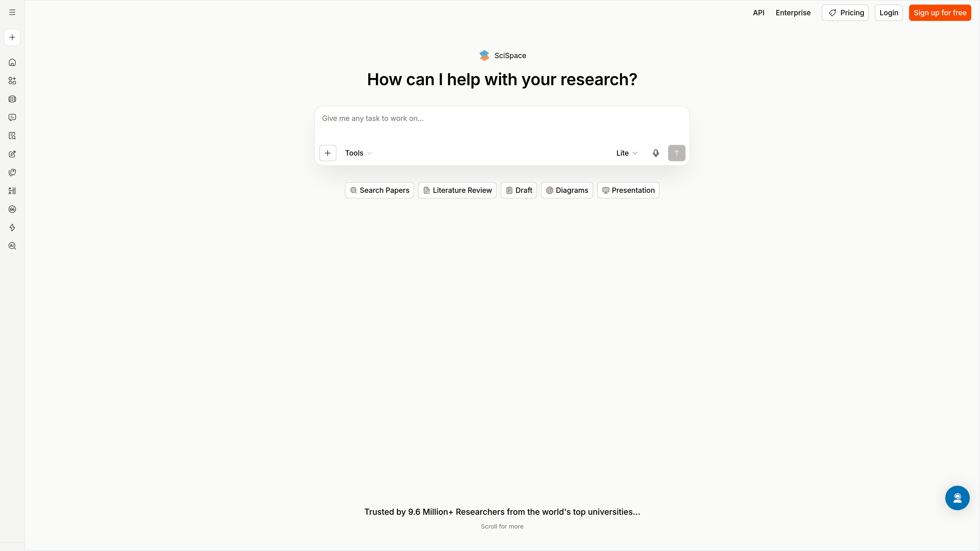Image resolution: width=980 pixels, height=551 pixels.
Task: Open the chat bubble icon in sidebar
Action: 12,117
